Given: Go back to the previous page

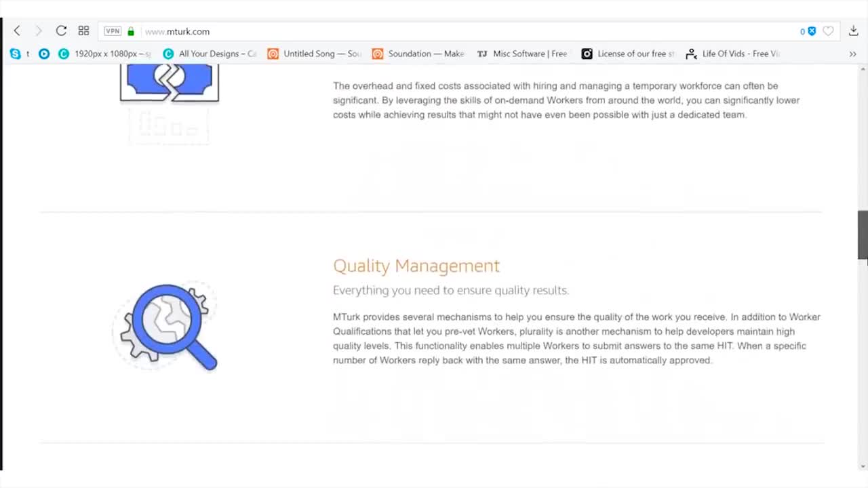Looking at the screenshot, I should pyautogui.click(x=17, y=30).
